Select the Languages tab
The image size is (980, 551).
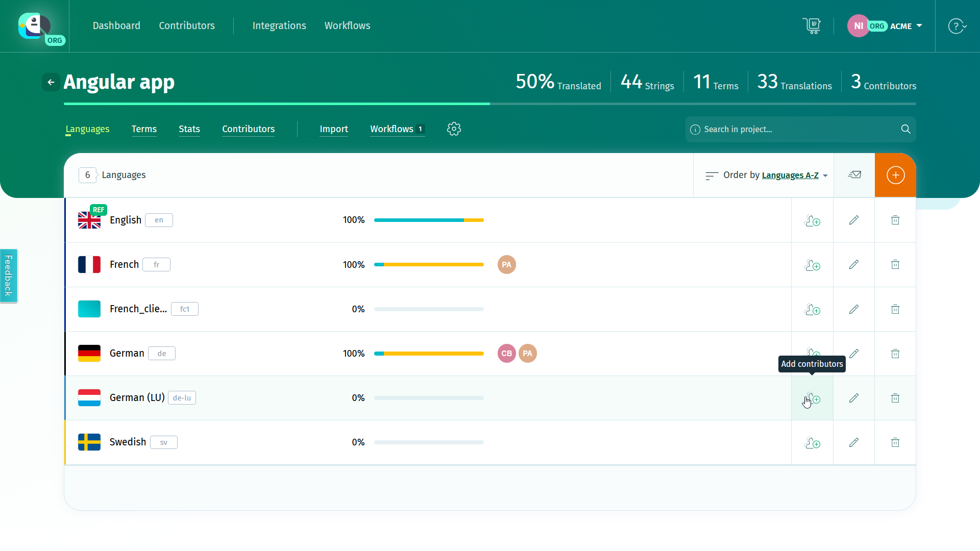pyautogui.click(x=87, y=129)
